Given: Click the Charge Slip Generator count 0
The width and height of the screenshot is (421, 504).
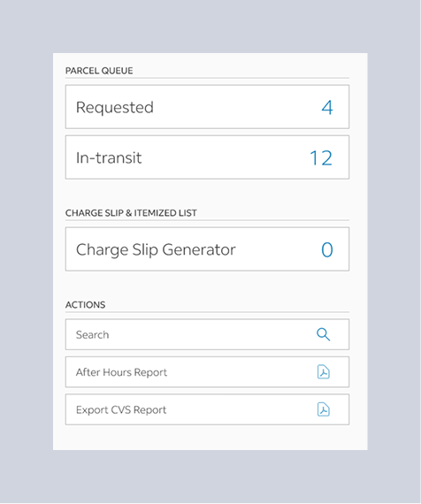Looking at the screenshot, I should (327, 249).
